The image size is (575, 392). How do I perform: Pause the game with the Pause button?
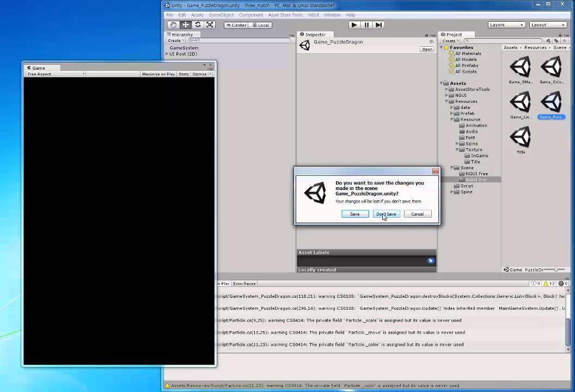coord(366,25)
